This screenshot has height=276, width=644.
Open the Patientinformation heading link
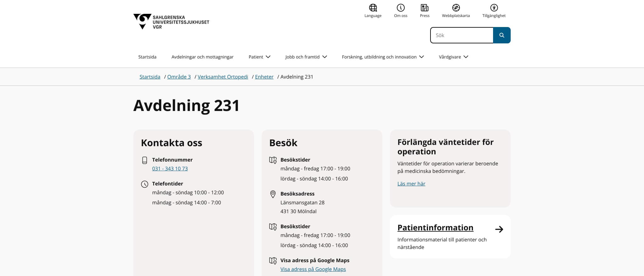tap(435, 228)
